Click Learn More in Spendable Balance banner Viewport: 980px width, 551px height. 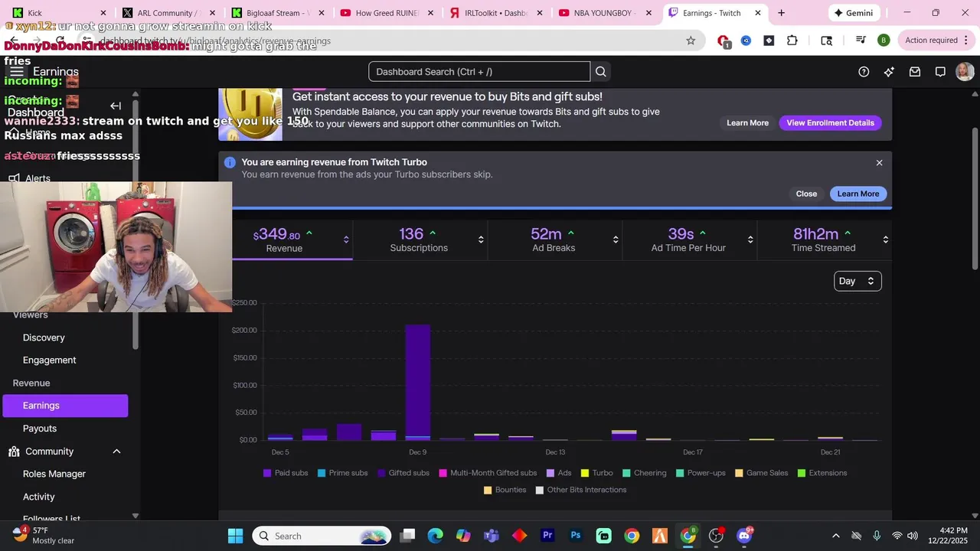747,123
